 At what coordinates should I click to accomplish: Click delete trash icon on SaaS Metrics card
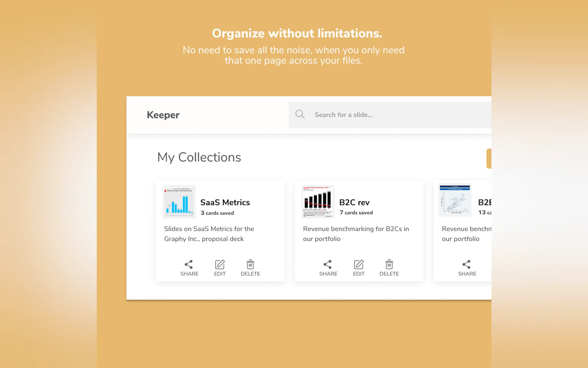pyautogui.click(x=250, y=264)
